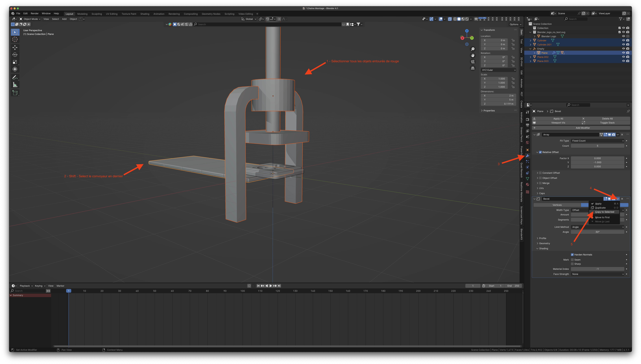The height and width of the screenshot is (364, 641).
Task: Uncheck the Relative Offset checkbox
Action: 540,152
